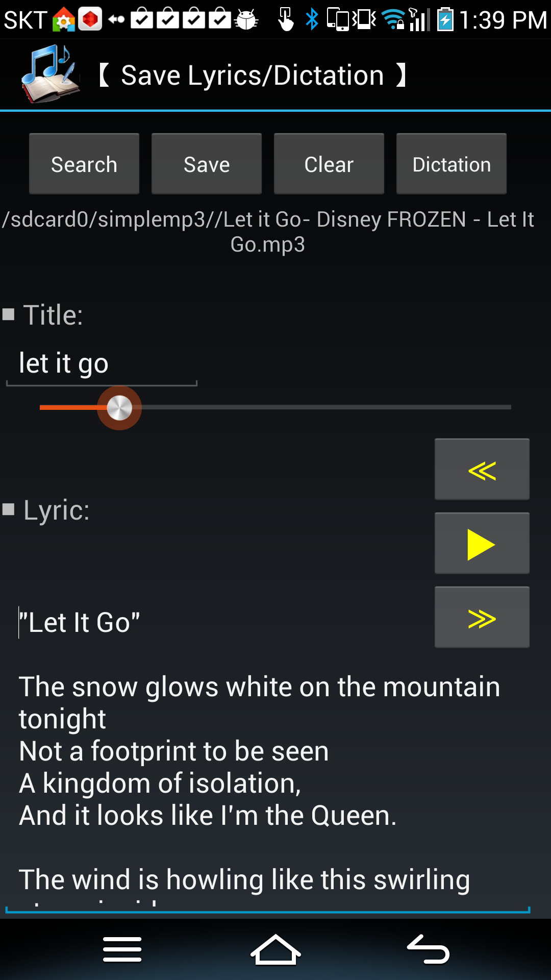Open the menu navigation icon
The height and width of the screenshot is (980, 551).
(122, 950)
